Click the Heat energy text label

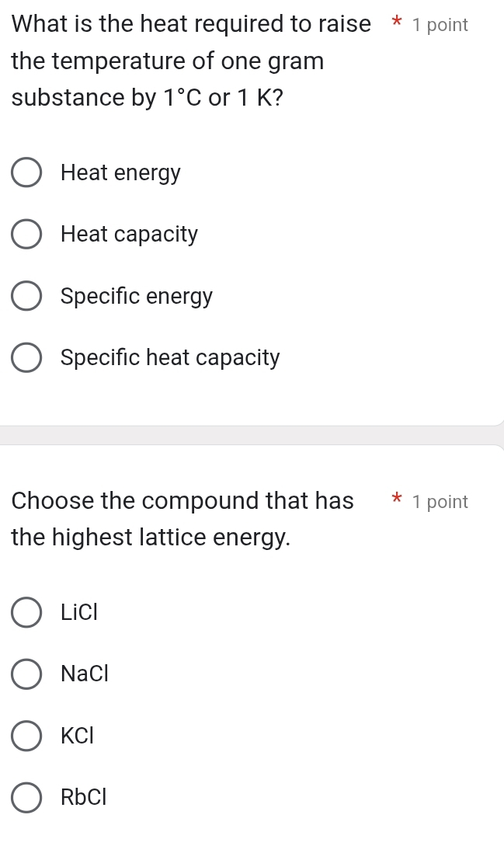[x=120, y=172]
